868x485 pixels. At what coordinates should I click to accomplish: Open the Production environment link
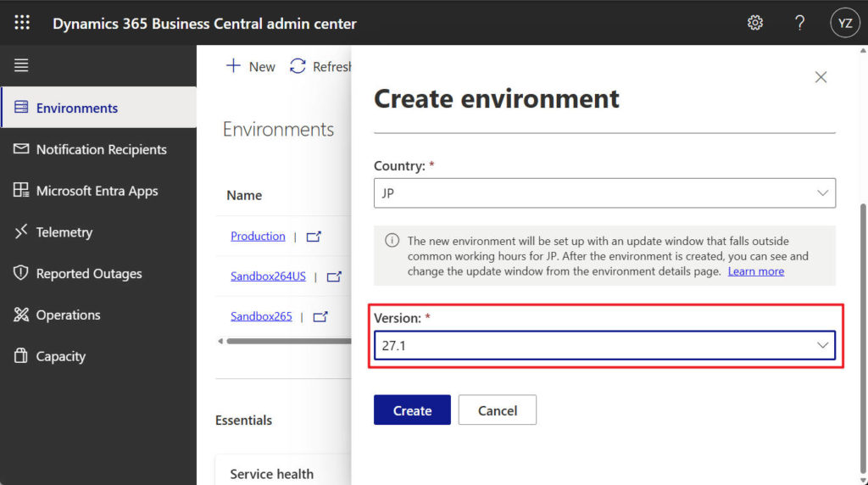(x=258, y=237)
